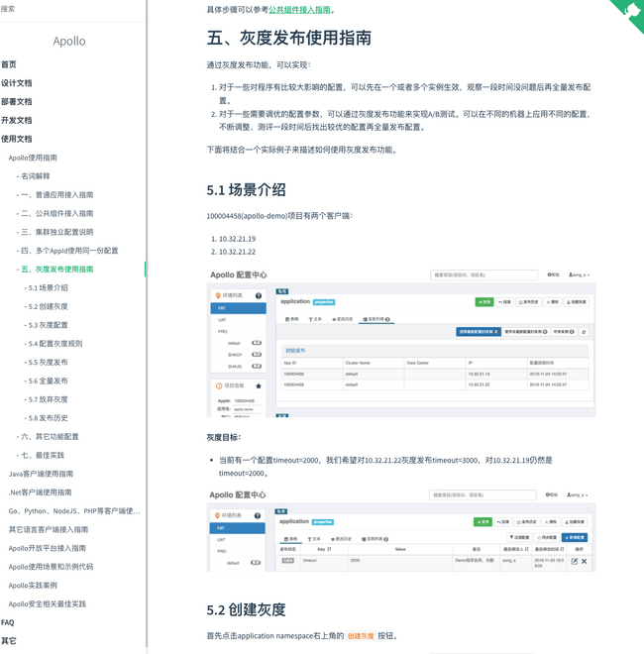Expand 使用文档 in the sidebar
The image size is (644, 654).
point(16,139)
